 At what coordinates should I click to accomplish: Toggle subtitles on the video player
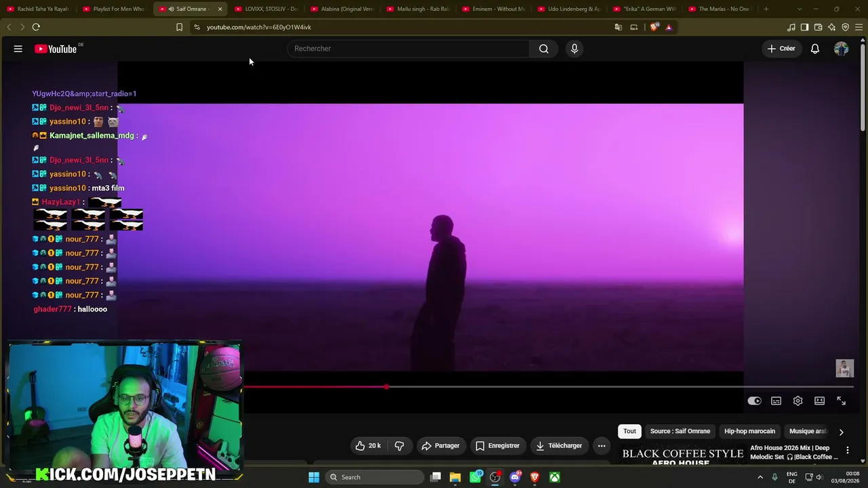776,401
